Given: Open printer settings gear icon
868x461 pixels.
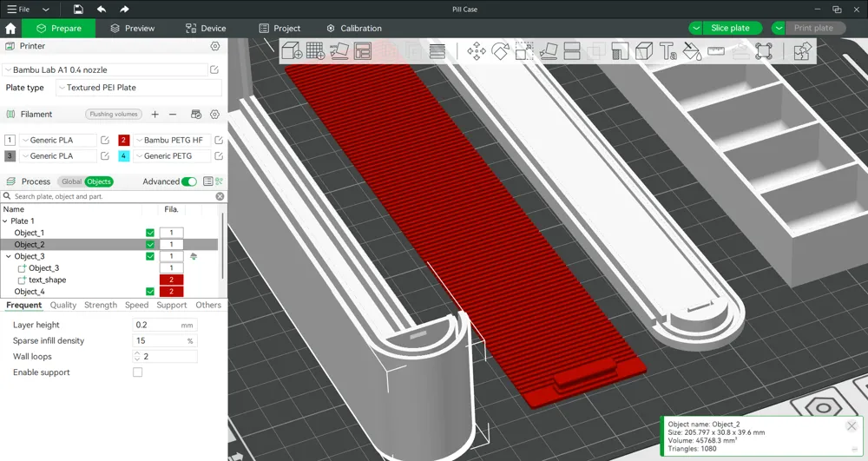Looking at the screenshot, I should click(215, 46).
